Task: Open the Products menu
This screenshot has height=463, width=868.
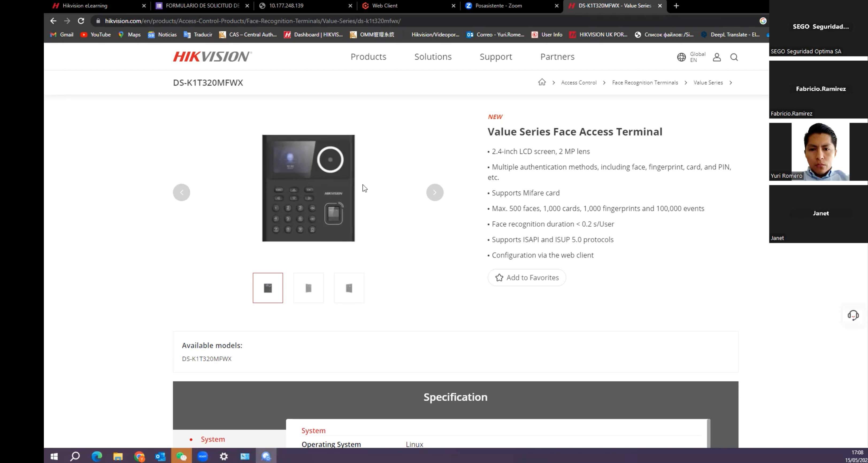Action: [368, 57]
